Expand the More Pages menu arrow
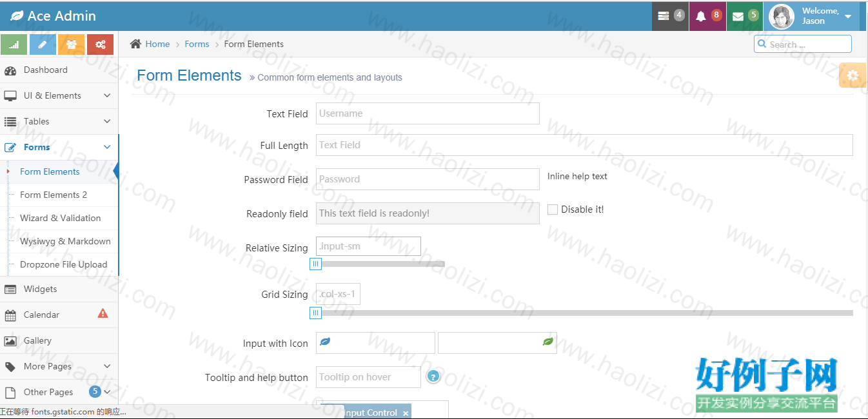 click(x=107, y=366)
